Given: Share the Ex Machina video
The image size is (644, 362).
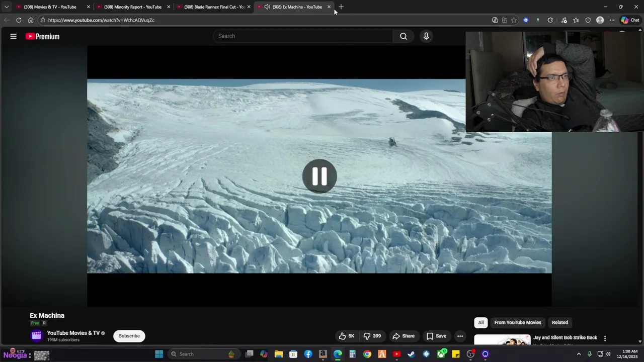Looking at the screenshot, I should click(x=404, y=336).
